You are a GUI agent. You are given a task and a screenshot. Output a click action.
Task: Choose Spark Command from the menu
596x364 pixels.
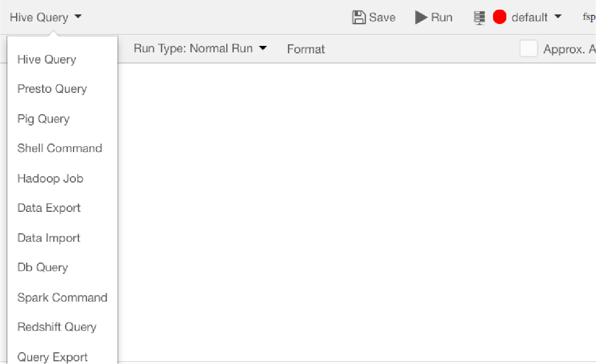click(62, 297)
